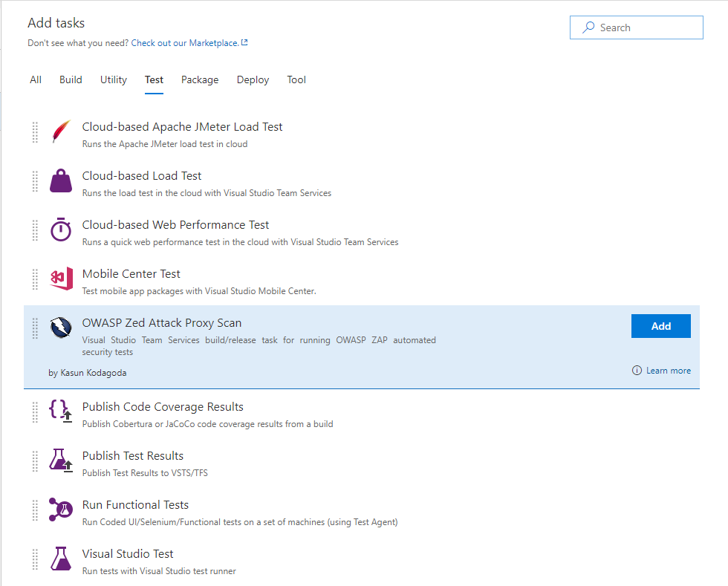Image resolution: width=728 pixels, height=586 pixels.
Task: Grab the drag handle for Web Performance Test
Action: [x=35, y=229]
